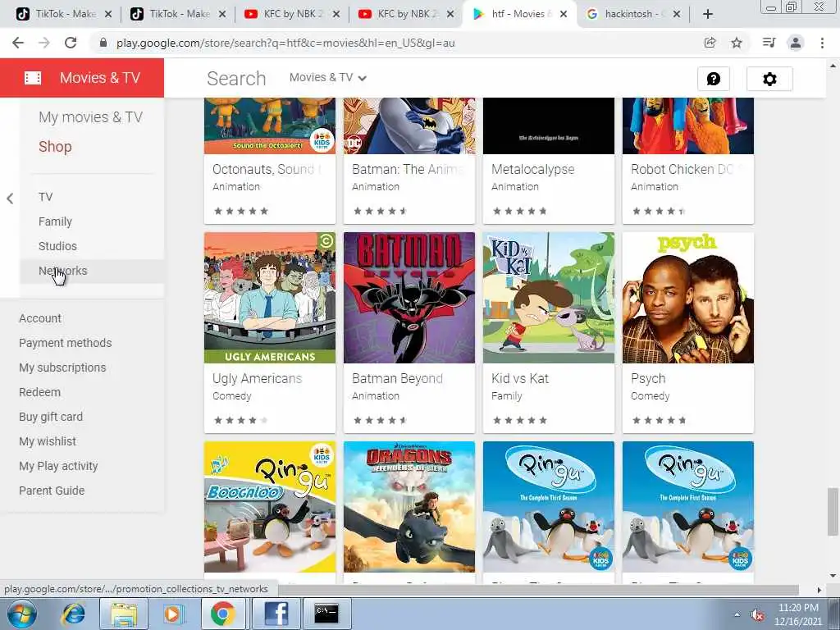Open the Chrome profile avatar
The image size is (840, 630).
pyautogui.click(x=796, y=43)
